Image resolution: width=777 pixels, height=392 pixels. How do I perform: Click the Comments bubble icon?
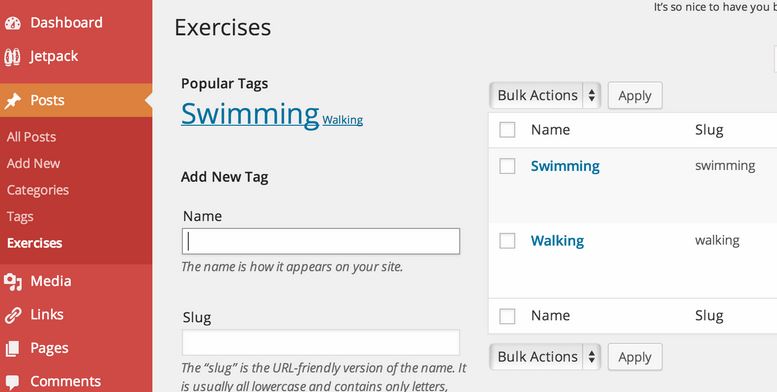(12, 382)
